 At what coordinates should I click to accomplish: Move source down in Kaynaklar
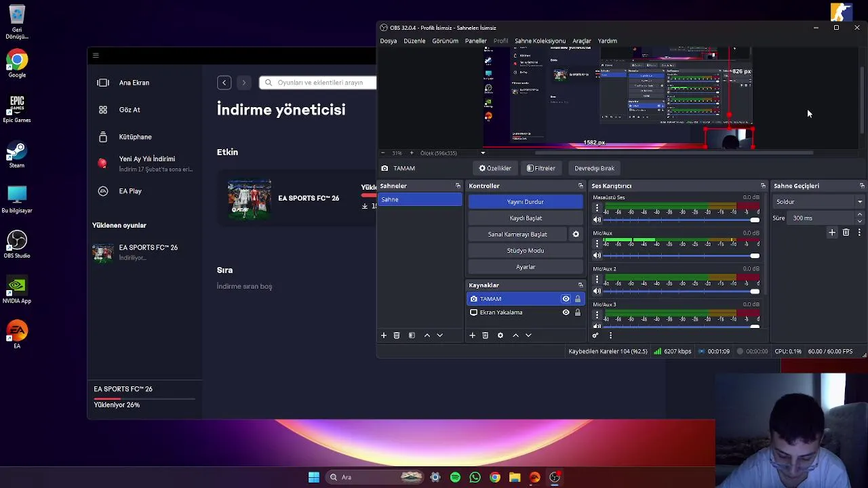click(x=529, y=335)
